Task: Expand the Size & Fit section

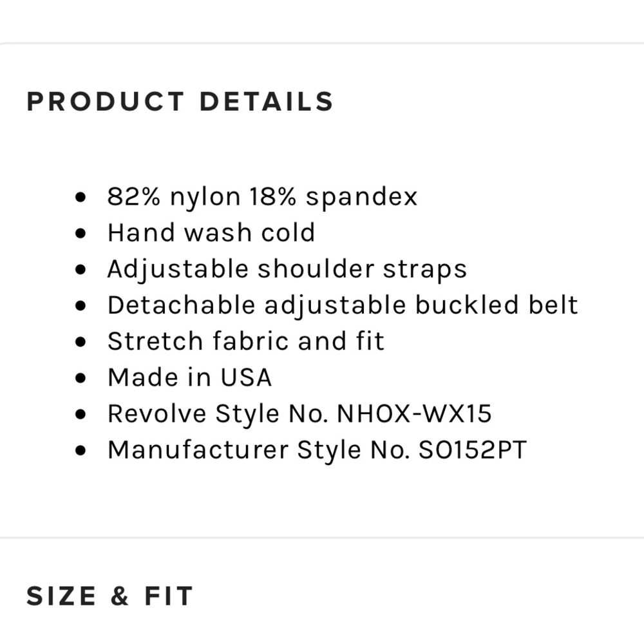Action: coord(109,596)
